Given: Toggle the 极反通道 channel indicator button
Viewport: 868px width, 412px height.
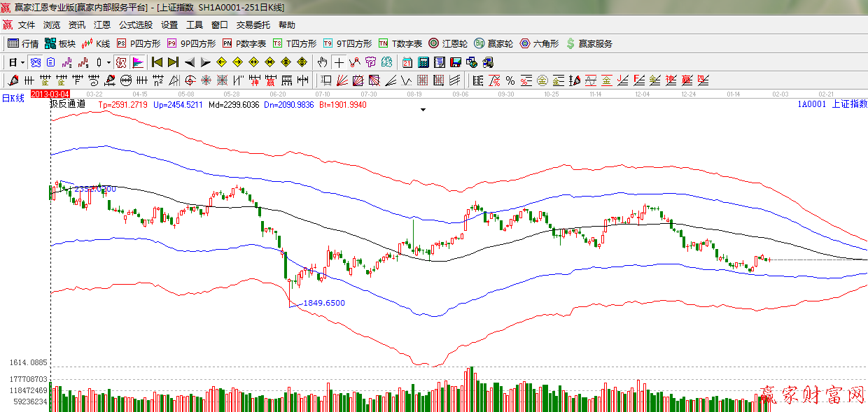Looking at the screenshot, I should pyautogui.click(x=121, y=62).
